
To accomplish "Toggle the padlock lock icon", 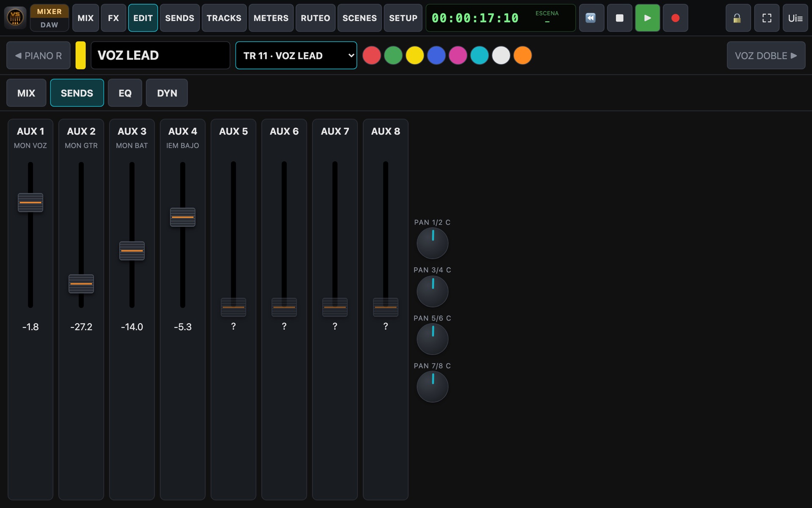I will point(738,18).
